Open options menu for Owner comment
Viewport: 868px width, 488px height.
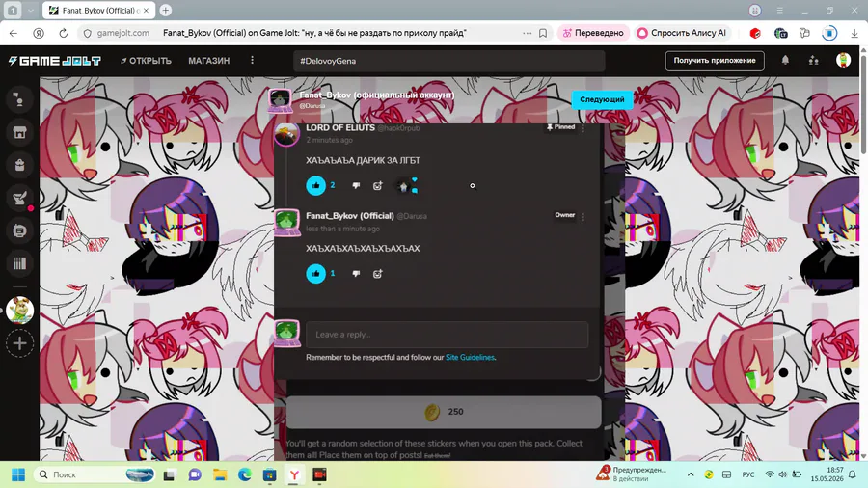(x=583, y=216)
